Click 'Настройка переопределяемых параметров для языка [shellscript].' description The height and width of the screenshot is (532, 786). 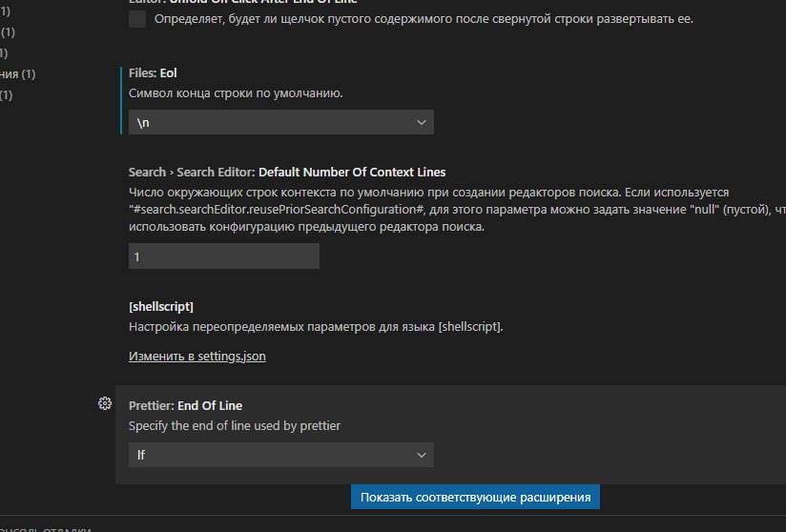pyautogui.click(x=316, y=327)
